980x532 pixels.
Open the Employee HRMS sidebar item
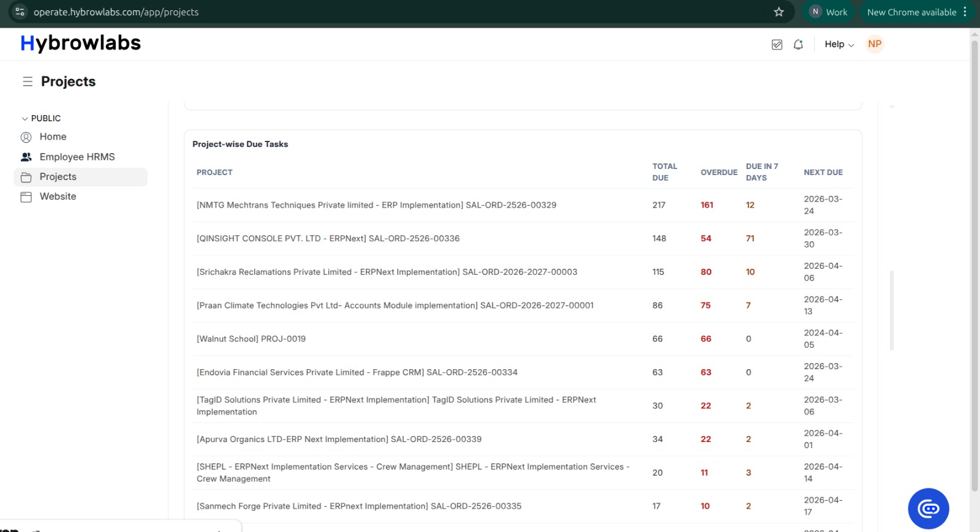(80, 157)
